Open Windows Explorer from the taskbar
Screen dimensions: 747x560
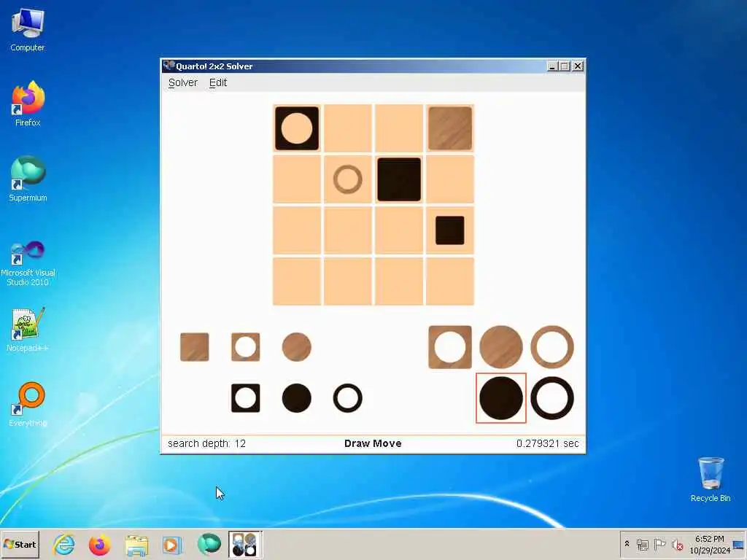136,545
